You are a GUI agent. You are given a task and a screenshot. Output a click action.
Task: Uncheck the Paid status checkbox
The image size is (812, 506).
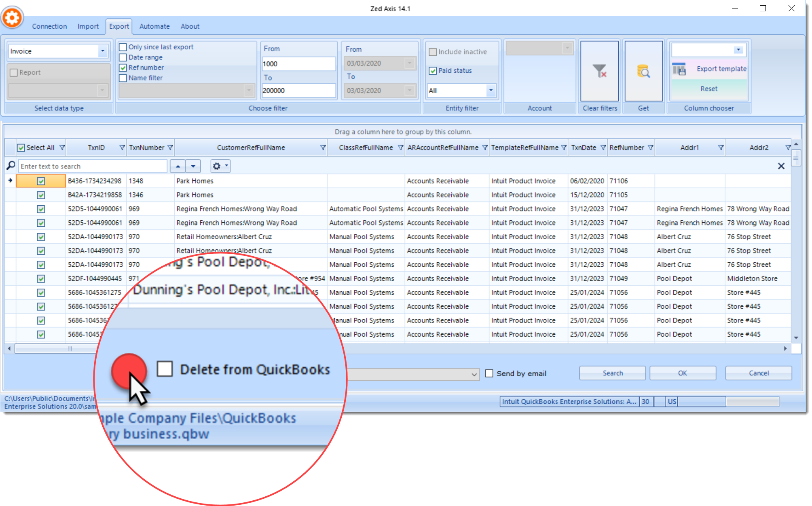coord(433,71)
